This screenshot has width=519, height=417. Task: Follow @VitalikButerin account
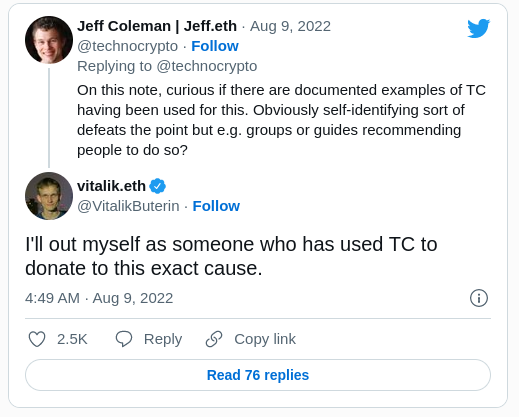pyautogui.click(x=216, y=206)
